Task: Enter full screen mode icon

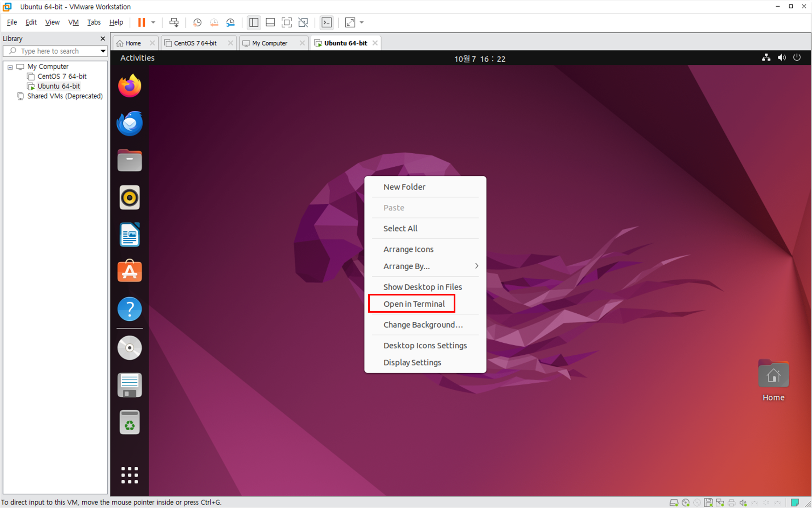Action: [287, 22]
